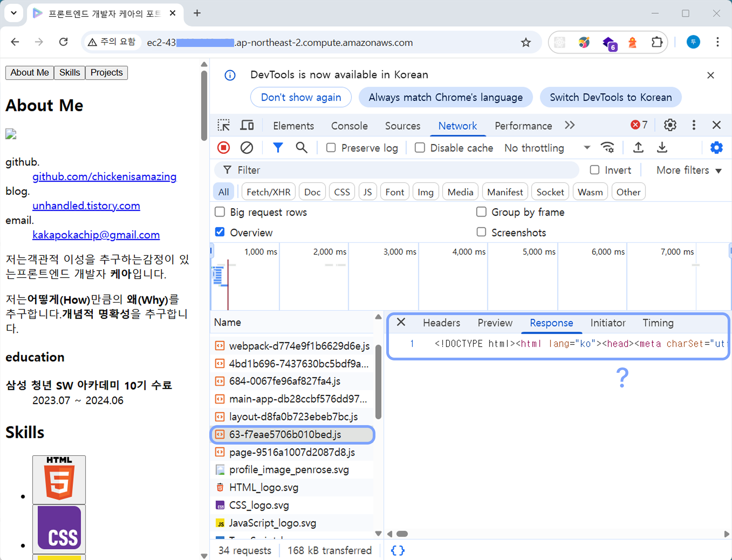The height and width of the screenshot is (560, 732).
Task: Enable the Preserve log checkbox
Action: click(x=331, y=148)
